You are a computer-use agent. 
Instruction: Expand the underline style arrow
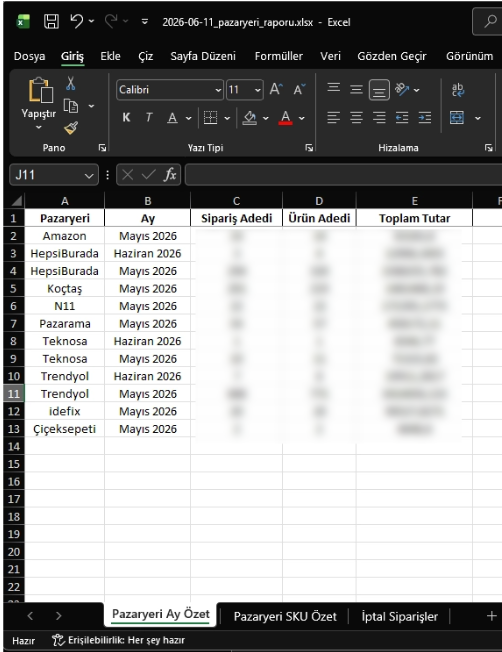188,119
